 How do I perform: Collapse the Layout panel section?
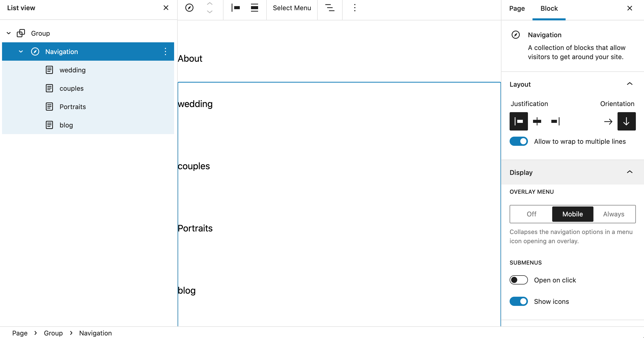click(x=629, y=84)
